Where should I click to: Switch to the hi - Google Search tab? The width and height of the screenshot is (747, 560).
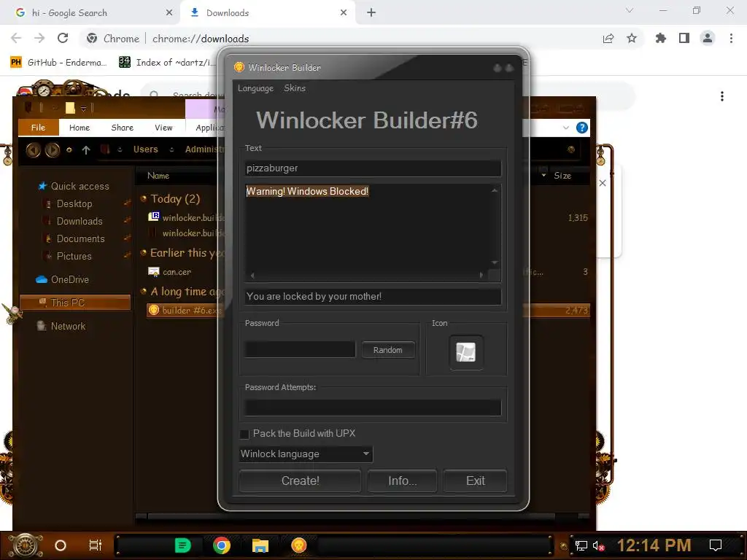click(90, 13)
